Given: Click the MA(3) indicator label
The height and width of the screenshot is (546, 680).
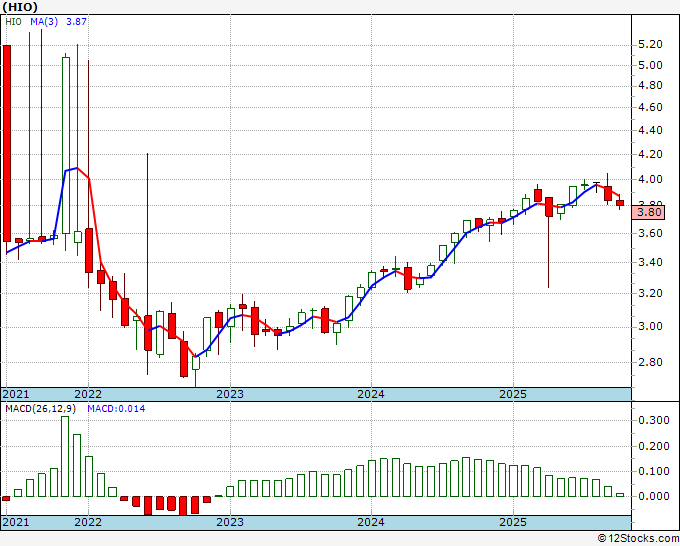Looking at the screenshot, I should [44, 21].
